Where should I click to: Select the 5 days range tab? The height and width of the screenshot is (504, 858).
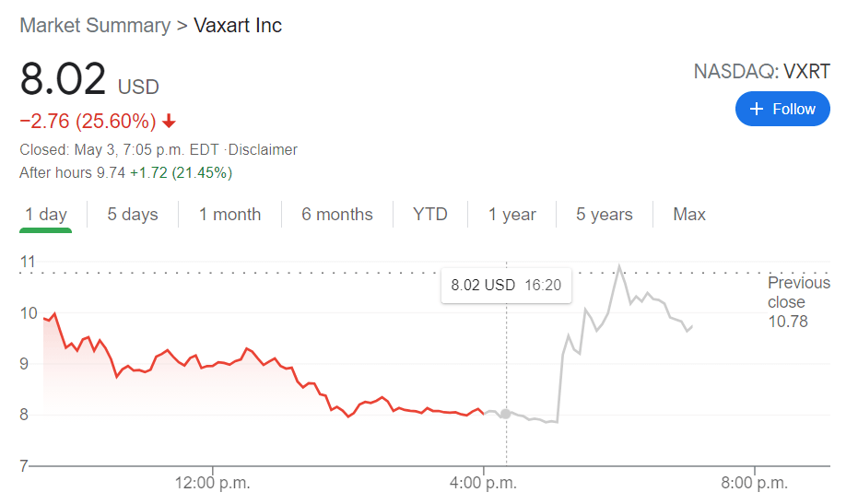click(x=133, y=215)
